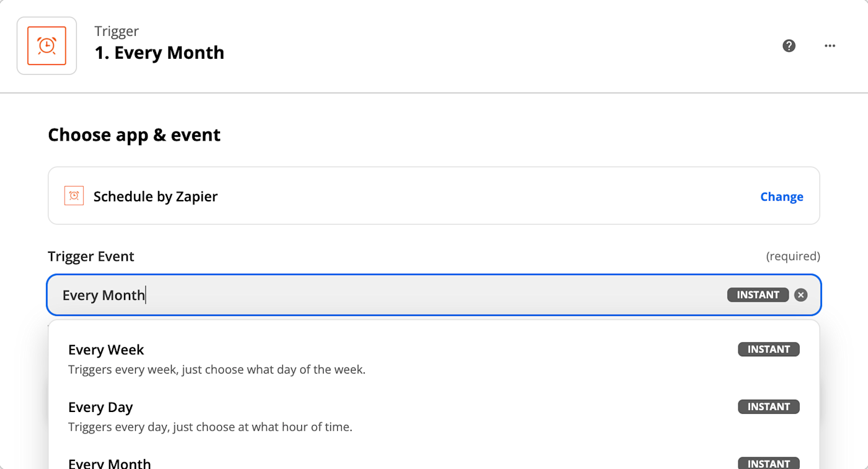Click the Schedule by Zapier app name
Viewport: 868px width, 469px height.
[156, 196]
